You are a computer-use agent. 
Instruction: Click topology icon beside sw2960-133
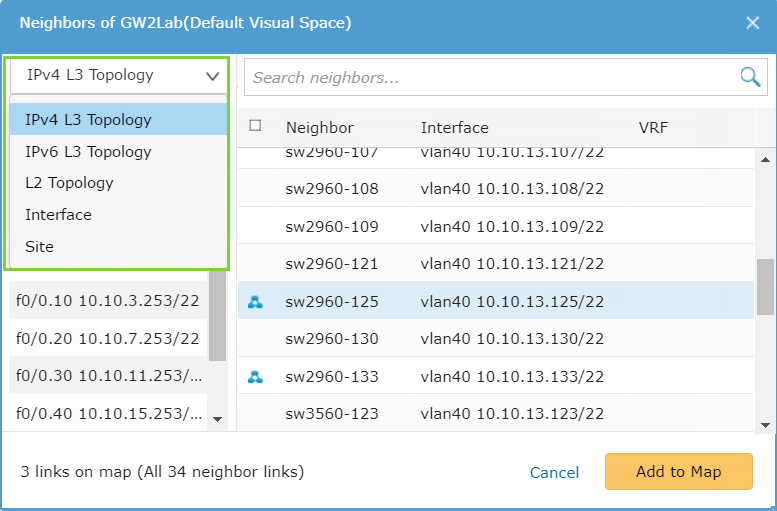pyautogui.click(x=255, y=377)
